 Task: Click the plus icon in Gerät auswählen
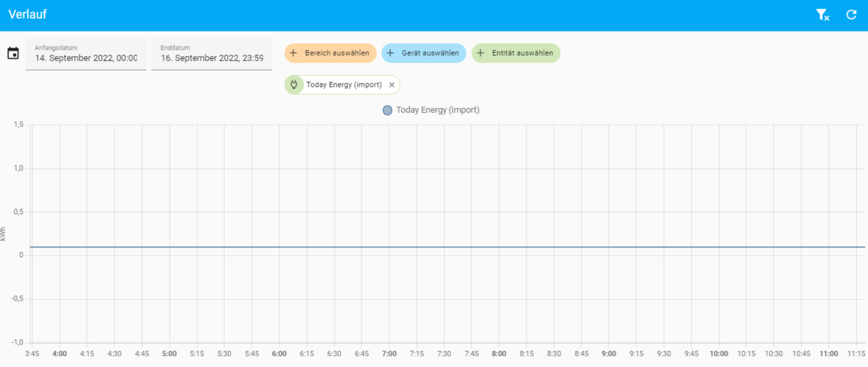[390, 53]
